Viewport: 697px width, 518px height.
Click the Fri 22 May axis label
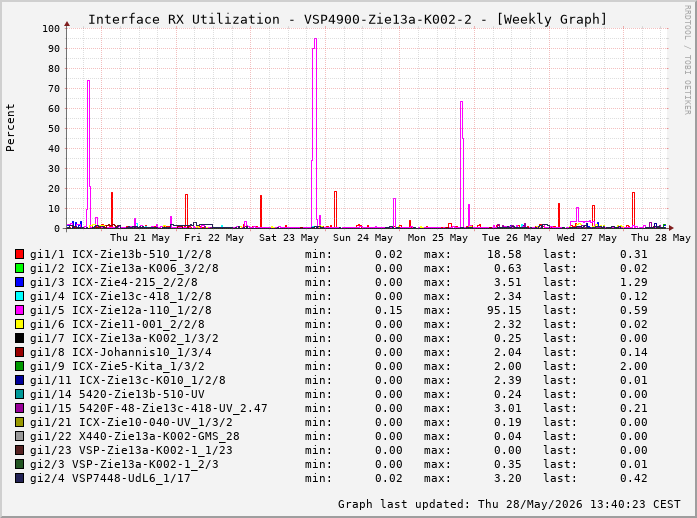click(x=214, y=238)
